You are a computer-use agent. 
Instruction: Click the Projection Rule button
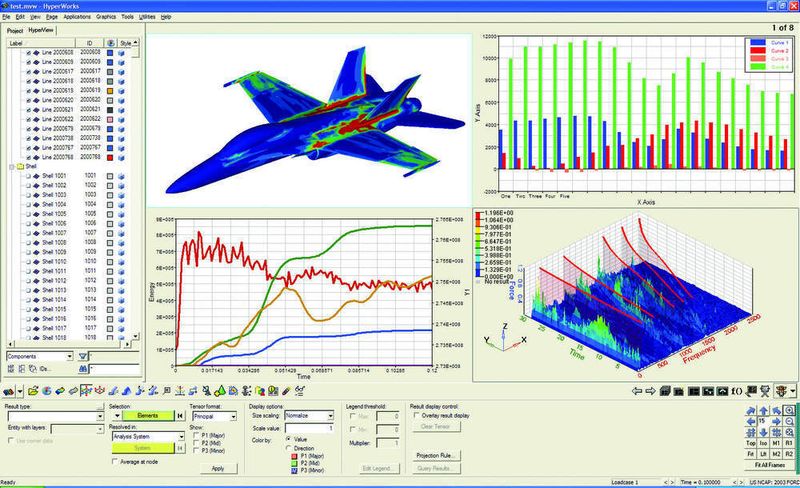coord(435,455)
